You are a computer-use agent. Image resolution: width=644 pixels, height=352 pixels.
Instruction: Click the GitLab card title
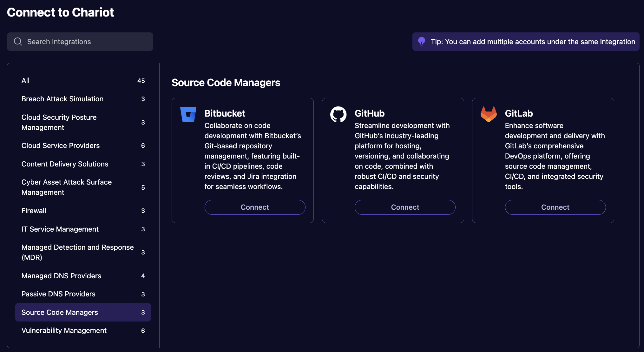[x=519, y=113]
